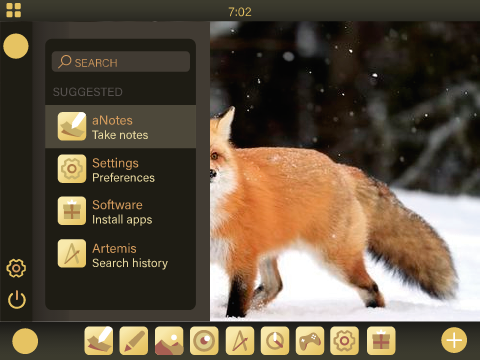Click the 7:02 clock in top bar
The height and width of the screenshot is (360, 480).
(240, 12)
